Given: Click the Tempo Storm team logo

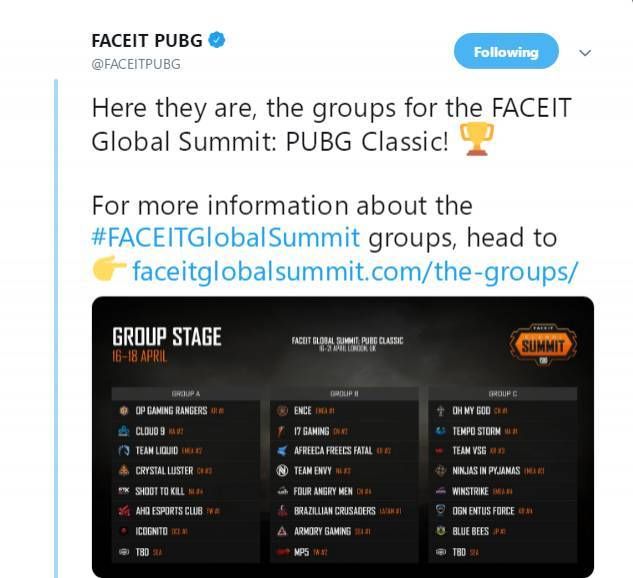Looking at the screenshot, I should 441,431.
